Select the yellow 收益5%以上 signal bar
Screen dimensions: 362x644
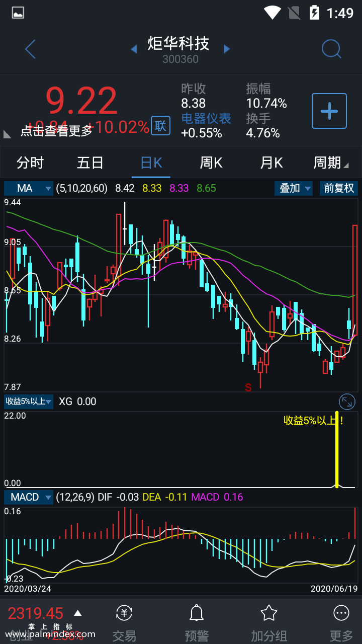tap(337, 450)
